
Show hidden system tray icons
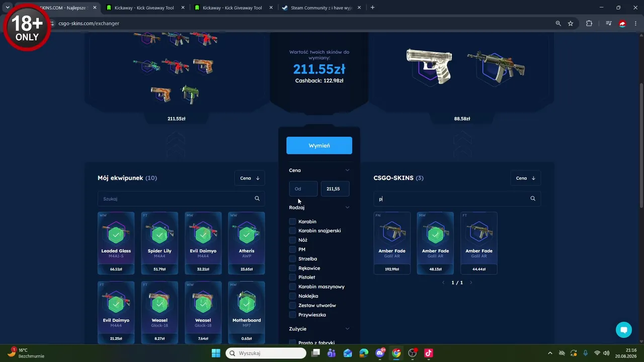coord(550,353)
